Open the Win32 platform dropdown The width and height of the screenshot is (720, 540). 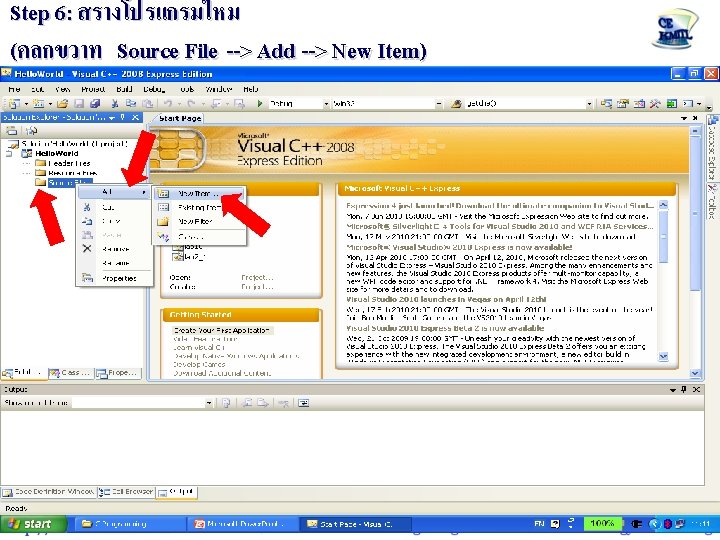pyautogui.click(x=439, y=104)
